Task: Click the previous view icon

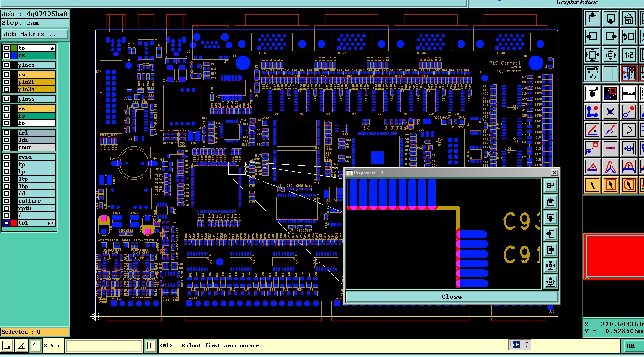Action: 629,37
